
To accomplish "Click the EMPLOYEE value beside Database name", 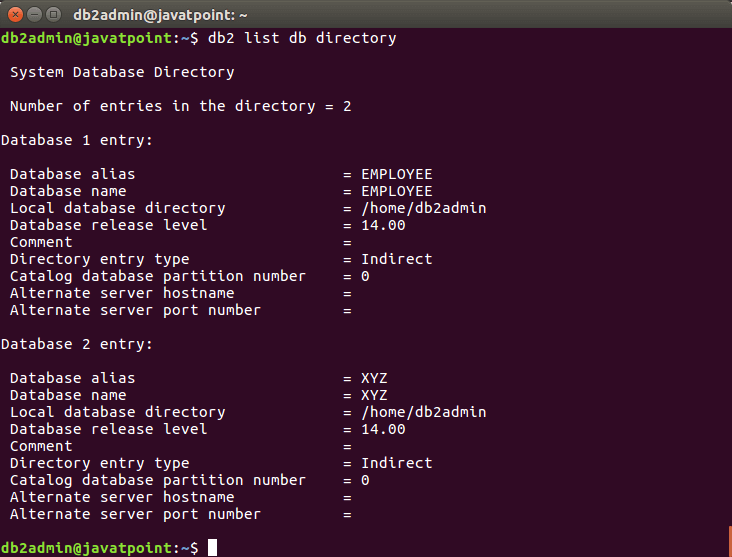I will click(x=396, y=191).
